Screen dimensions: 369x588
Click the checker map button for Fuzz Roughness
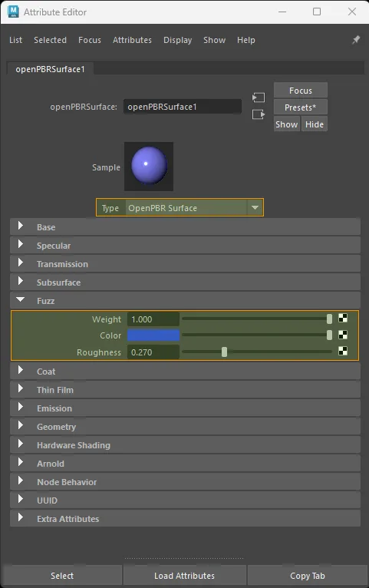[x=343, y=351]
